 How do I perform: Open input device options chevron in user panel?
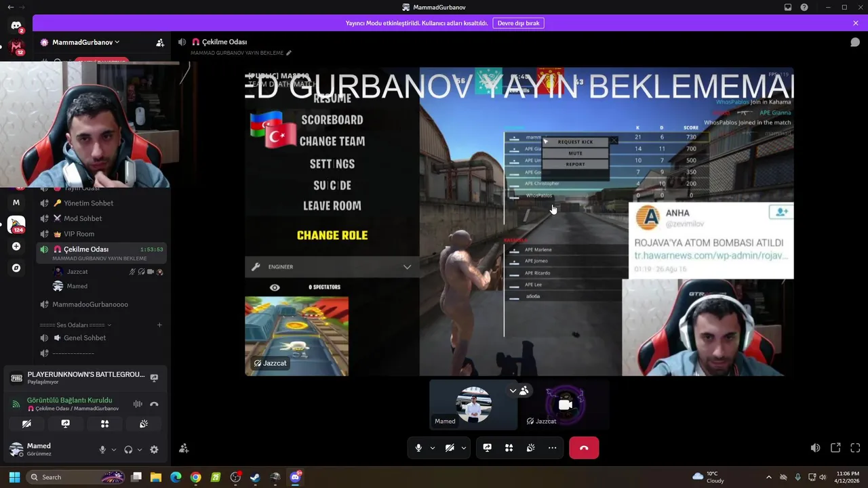(x=114, y=449)
